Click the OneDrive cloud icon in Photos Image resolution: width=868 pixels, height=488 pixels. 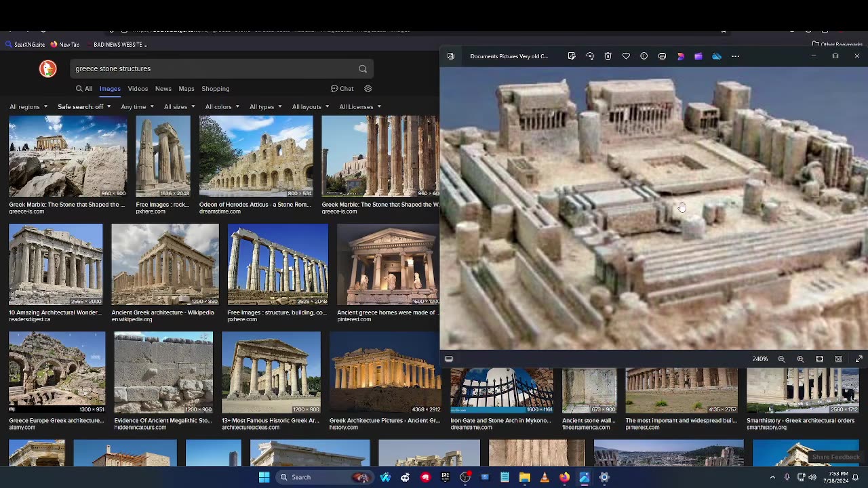[x=717, y=56]
